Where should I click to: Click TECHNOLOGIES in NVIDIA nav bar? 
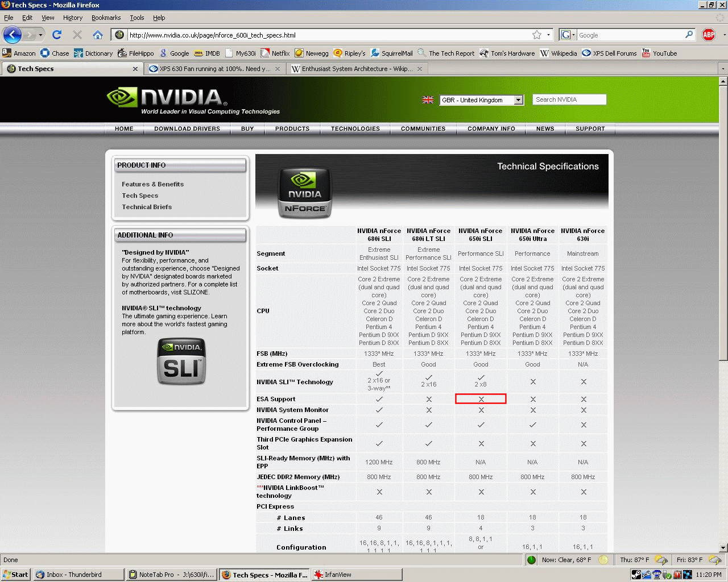[355, 128]
